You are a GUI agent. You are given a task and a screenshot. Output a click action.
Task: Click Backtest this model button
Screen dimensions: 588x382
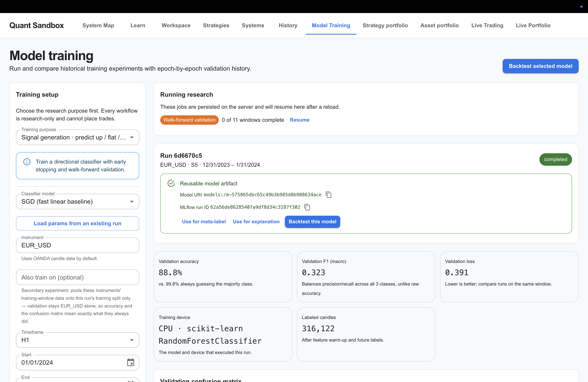[312, 222]
